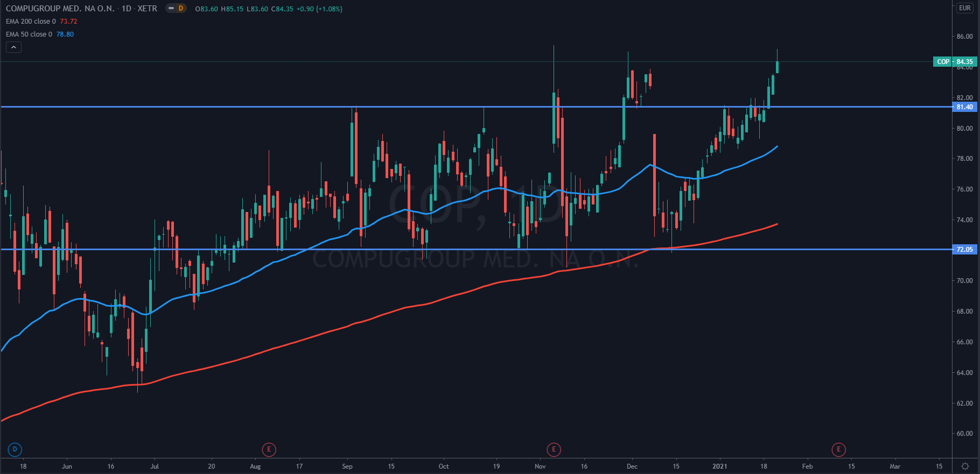Click the high price H85.15 value
This screenshot has height=474, width=980.
pos(232,9)
